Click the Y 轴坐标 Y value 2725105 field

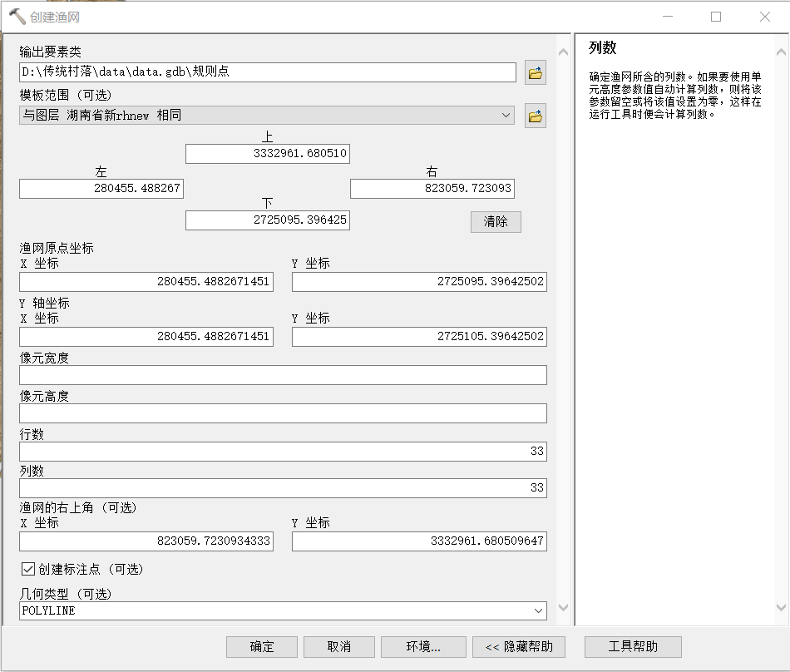click(419, 337)
